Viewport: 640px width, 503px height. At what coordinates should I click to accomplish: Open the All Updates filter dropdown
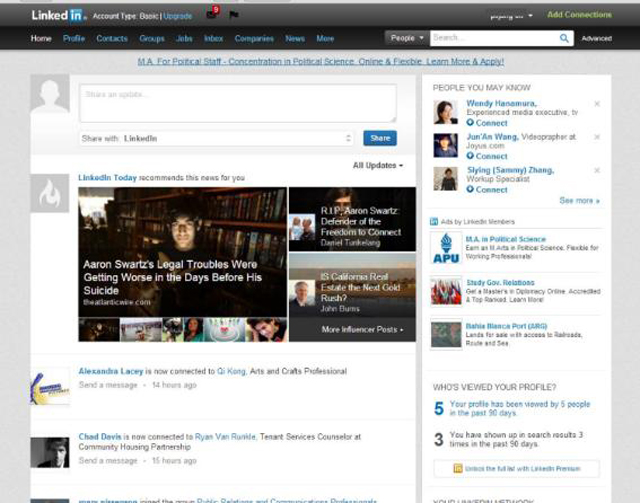click(x=378, y=165)
